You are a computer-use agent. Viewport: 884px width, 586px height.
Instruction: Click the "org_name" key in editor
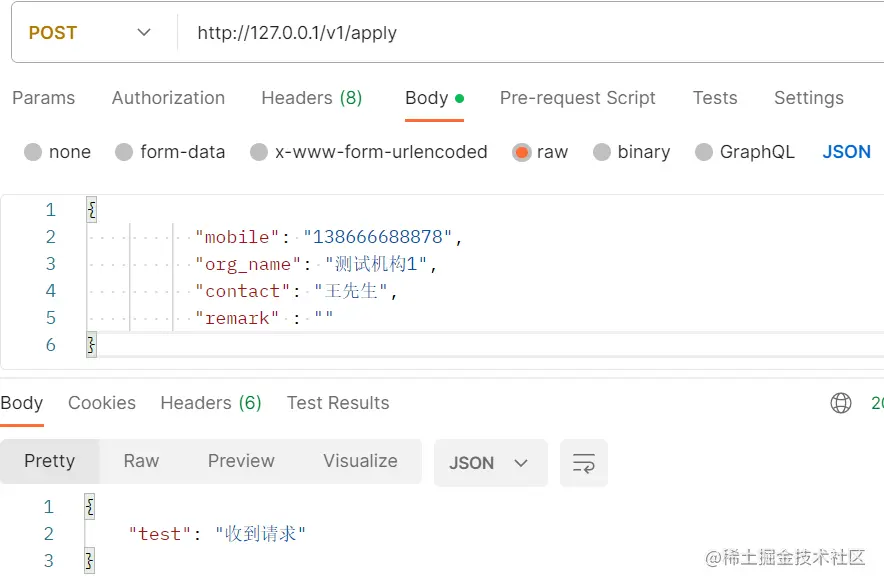click(247, 264)
